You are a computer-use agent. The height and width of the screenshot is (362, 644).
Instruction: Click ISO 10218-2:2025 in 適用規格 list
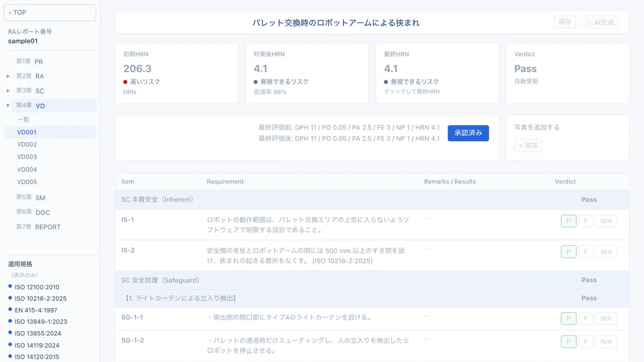click(41, 299)
